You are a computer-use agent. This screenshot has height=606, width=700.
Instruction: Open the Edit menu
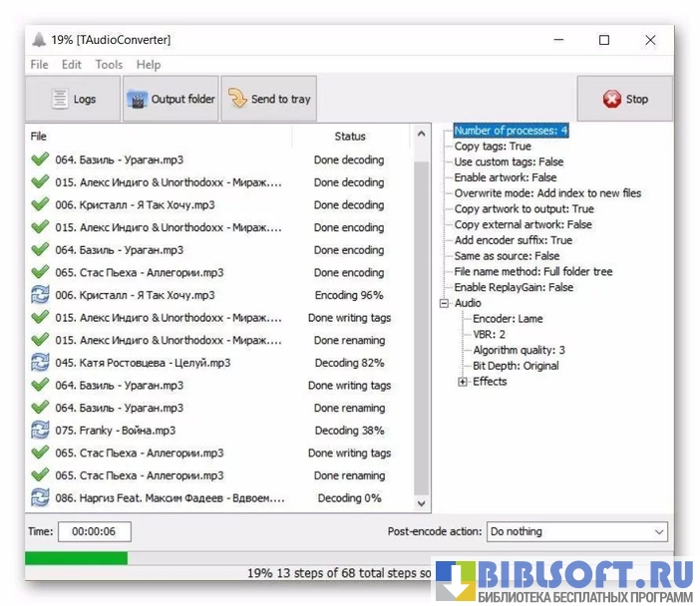coord(72,65)
